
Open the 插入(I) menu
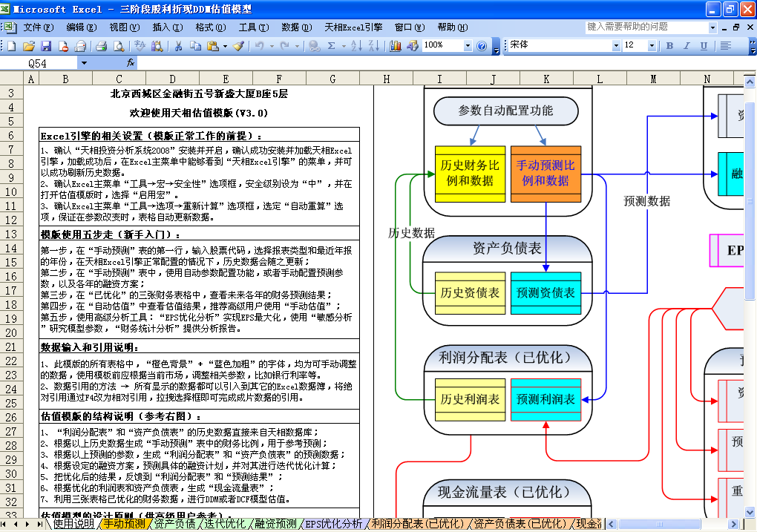168,27
